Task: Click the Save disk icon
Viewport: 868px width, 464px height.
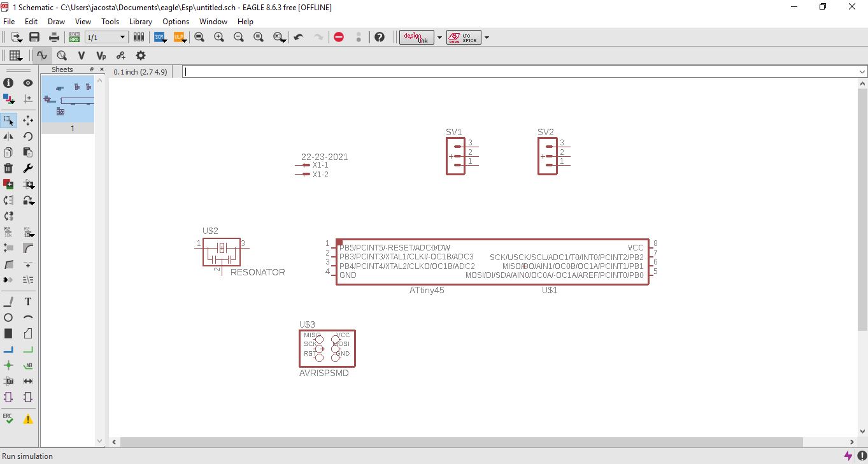Action: pyautogui.click(x=34, y=37)
